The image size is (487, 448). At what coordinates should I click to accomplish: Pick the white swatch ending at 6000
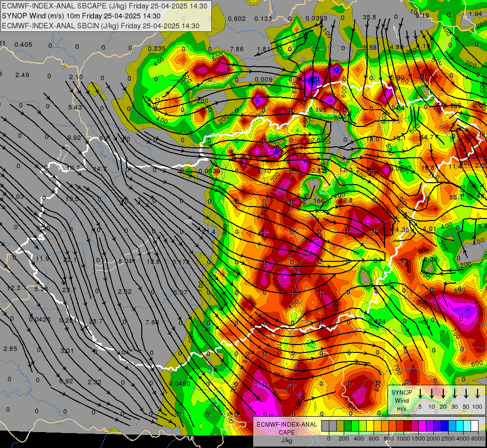475,426
